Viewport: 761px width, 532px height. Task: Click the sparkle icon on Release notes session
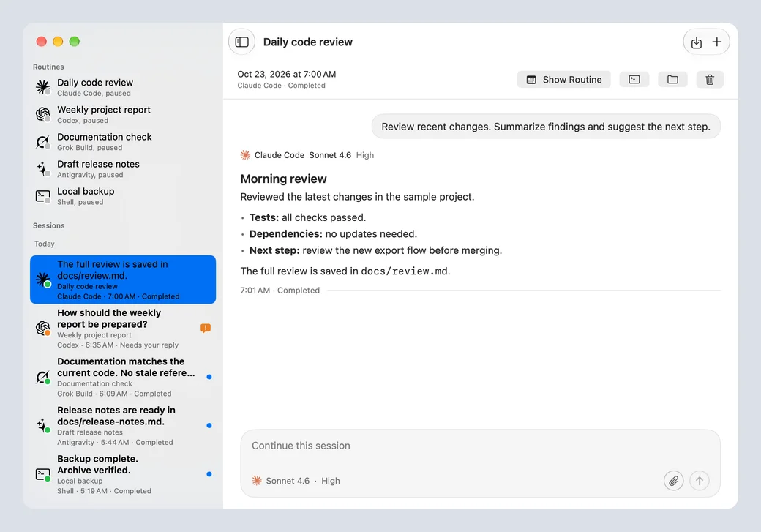point(42,426)
